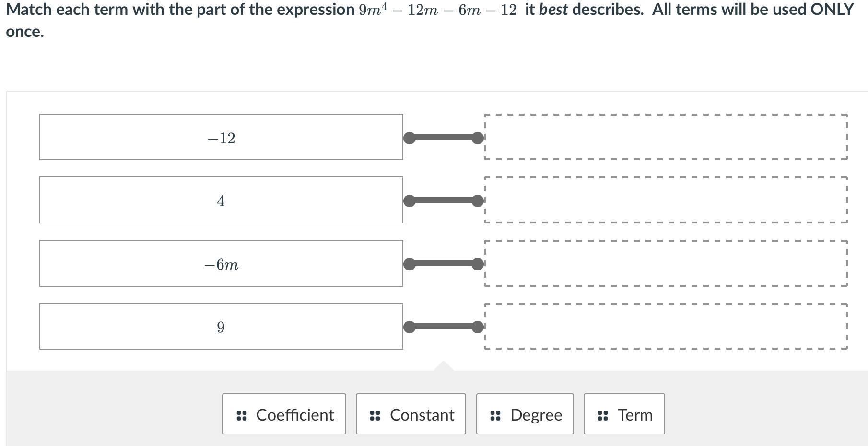The width and height of the screenshot is (868, 446).
Task: Click the prompt box containing 4
Action: click(x=221, y=200)
